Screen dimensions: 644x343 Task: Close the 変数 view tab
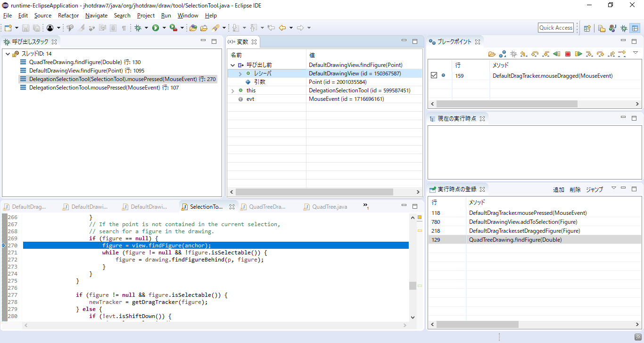tap(254, 42)
